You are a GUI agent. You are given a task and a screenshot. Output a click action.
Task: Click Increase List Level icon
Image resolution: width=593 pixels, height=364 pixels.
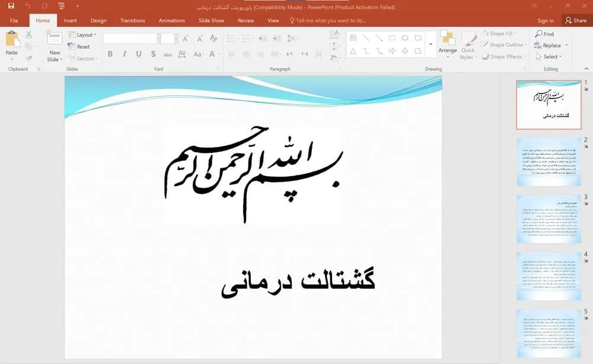tap(277, 38)
